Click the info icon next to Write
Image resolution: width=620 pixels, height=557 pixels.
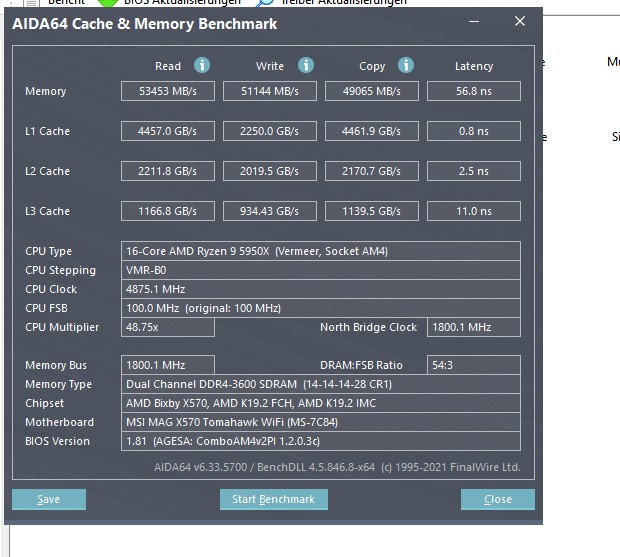coord(306,65)
